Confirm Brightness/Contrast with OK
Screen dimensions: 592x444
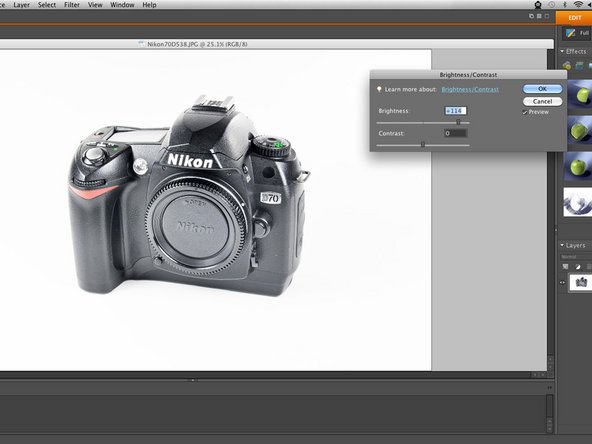coord(543,89)
